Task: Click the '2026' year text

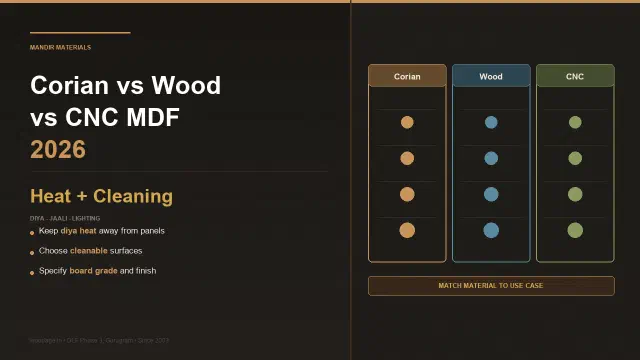Action: (x=58, y=149)
